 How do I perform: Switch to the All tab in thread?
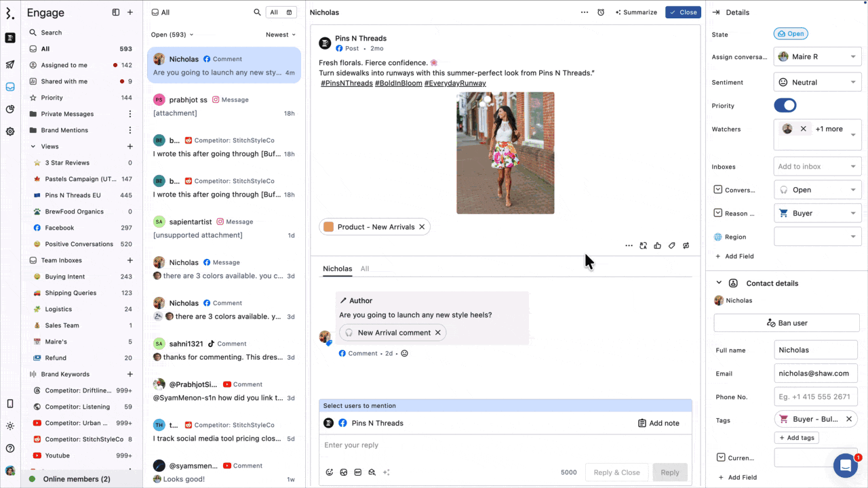[365, 269]
